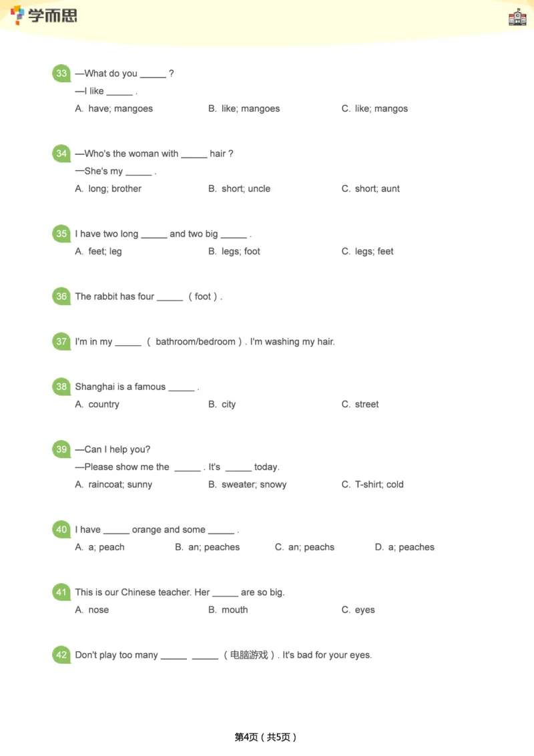Click the 学而思 logo in the header
This screenshot has height=756, width=534.
[x=44, y=15]
